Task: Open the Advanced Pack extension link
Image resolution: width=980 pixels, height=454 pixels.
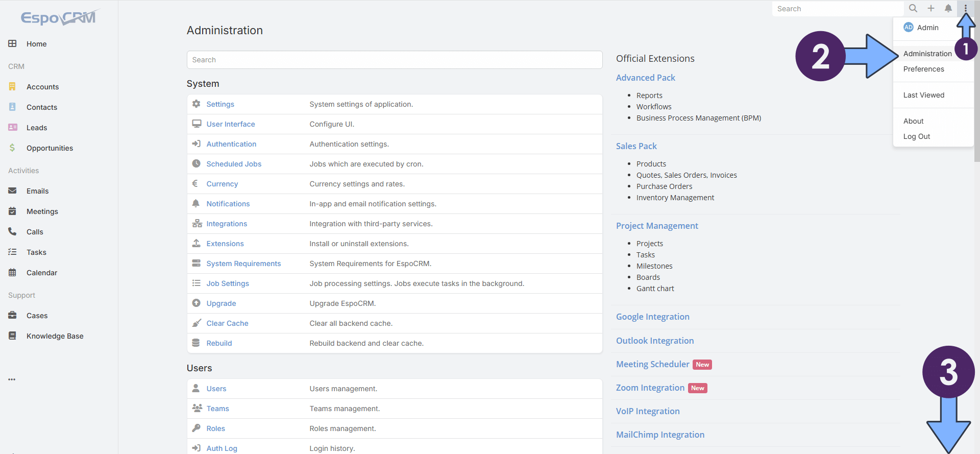Action: point(646,78)
